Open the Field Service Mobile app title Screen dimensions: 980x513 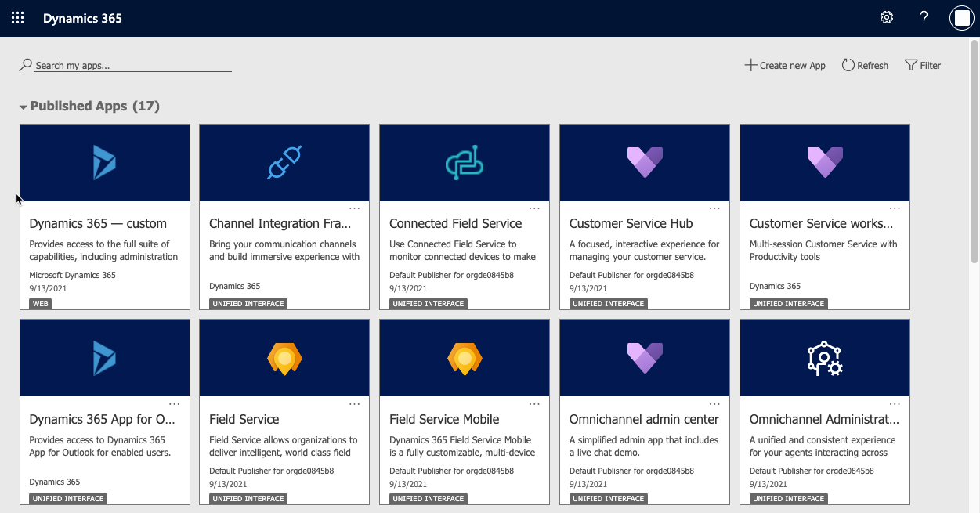444,419
